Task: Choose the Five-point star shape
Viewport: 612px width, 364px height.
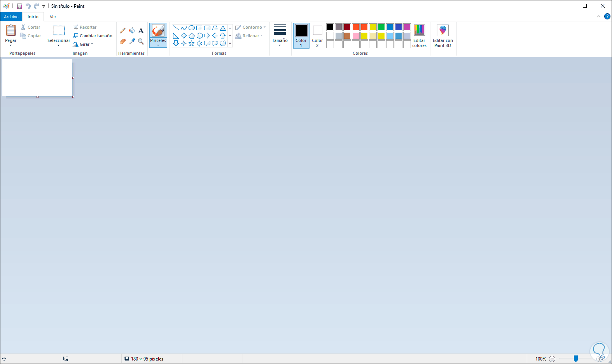Action: [192, 44]
